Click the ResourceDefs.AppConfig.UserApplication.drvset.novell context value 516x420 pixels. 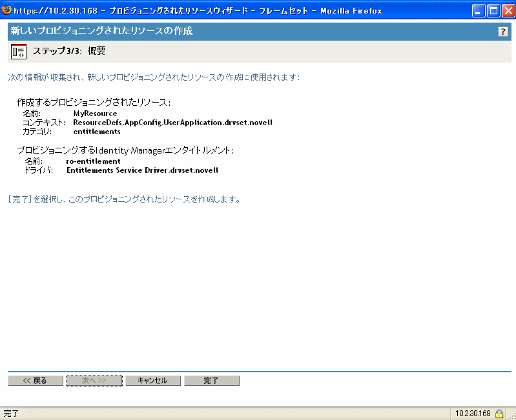(173, 123)
